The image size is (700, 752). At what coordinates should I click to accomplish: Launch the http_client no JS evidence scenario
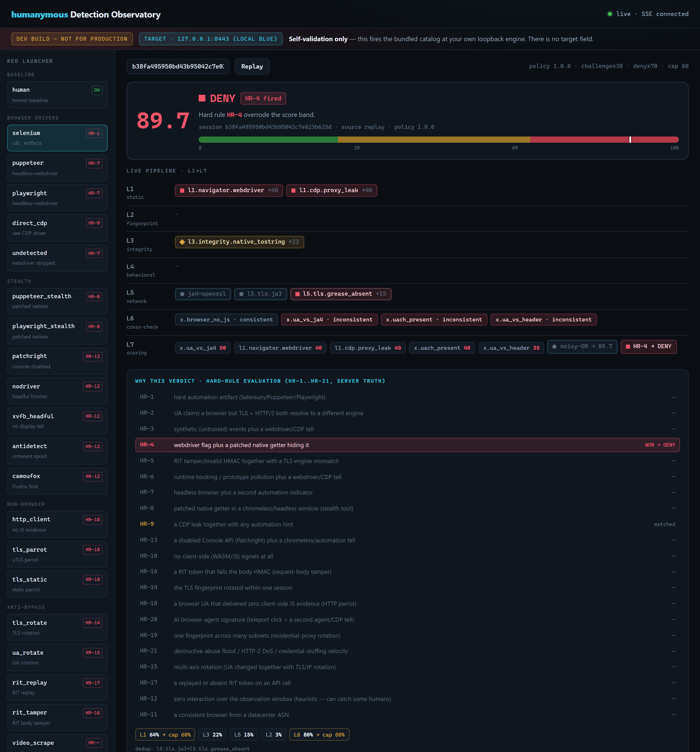coord(57,524)
